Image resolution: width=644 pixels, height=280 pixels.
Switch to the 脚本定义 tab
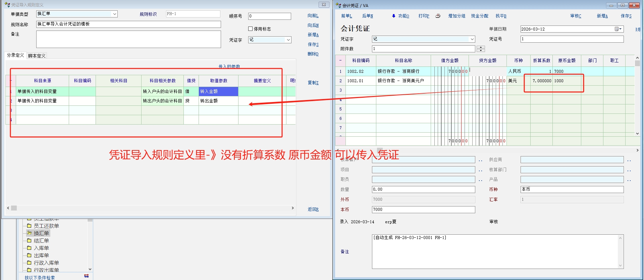point(37,56)
